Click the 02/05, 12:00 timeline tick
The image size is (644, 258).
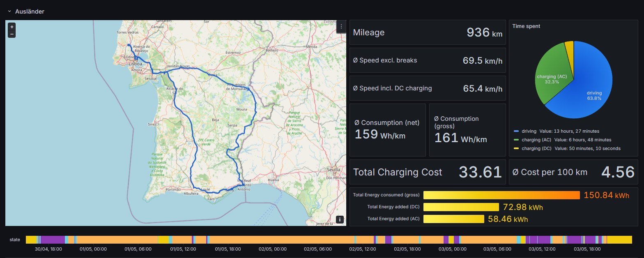(362, 249)
